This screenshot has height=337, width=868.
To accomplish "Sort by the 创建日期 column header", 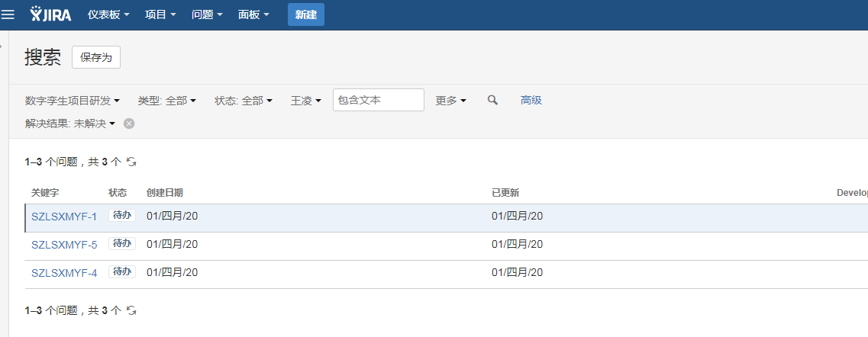I will click(x=165, y=193).
